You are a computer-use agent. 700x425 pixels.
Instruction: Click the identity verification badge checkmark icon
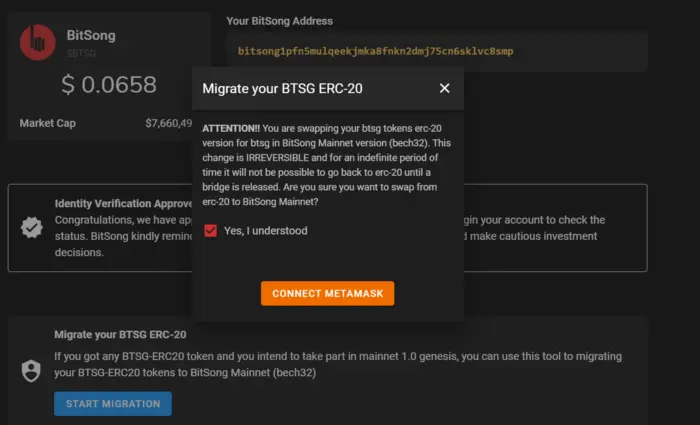(x=32, y=228)
